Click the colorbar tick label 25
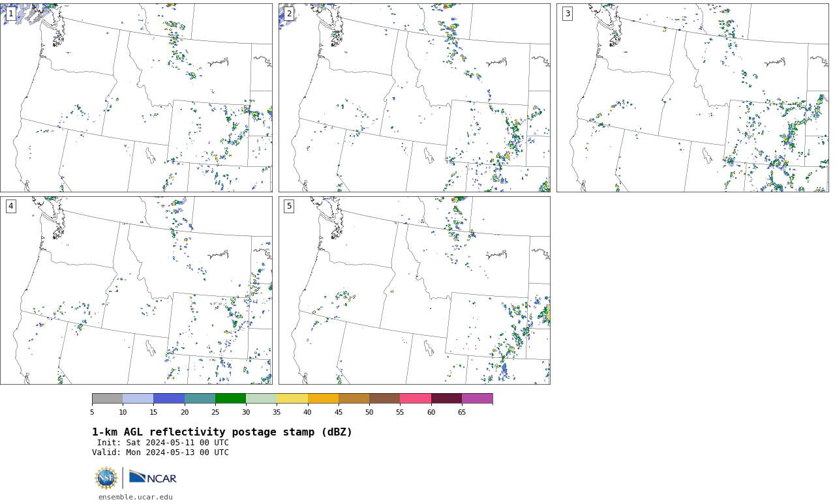The image size is (835, 504). (x=215, y=412)
